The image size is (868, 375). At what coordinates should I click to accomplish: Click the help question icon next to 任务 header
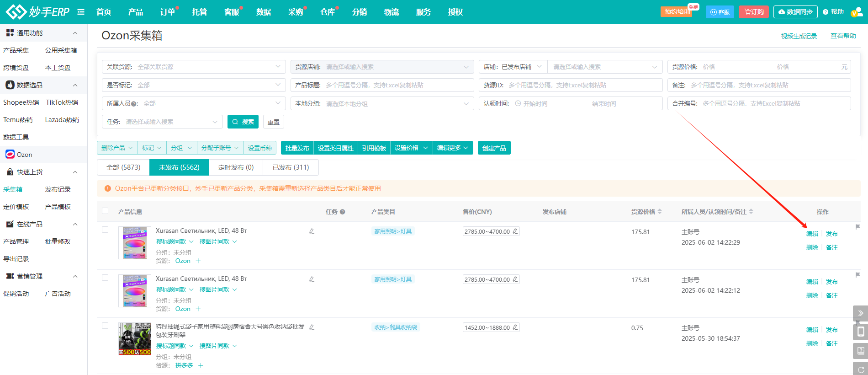pos(342,212)
